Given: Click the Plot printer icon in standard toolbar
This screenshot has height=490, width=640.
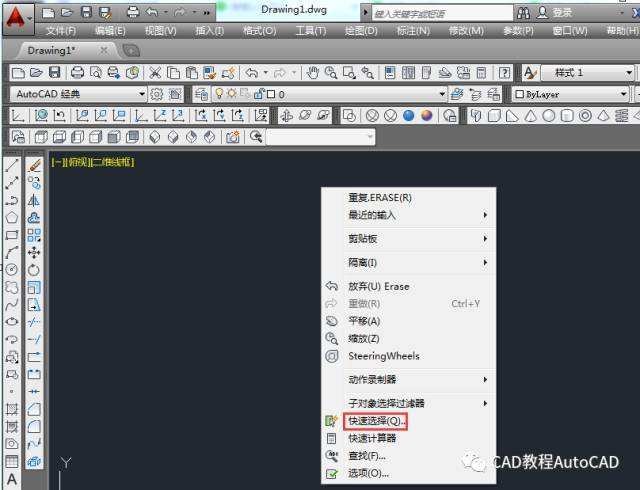Looking at the screenshot, I should pyautogui.click(x=77, y=73).
